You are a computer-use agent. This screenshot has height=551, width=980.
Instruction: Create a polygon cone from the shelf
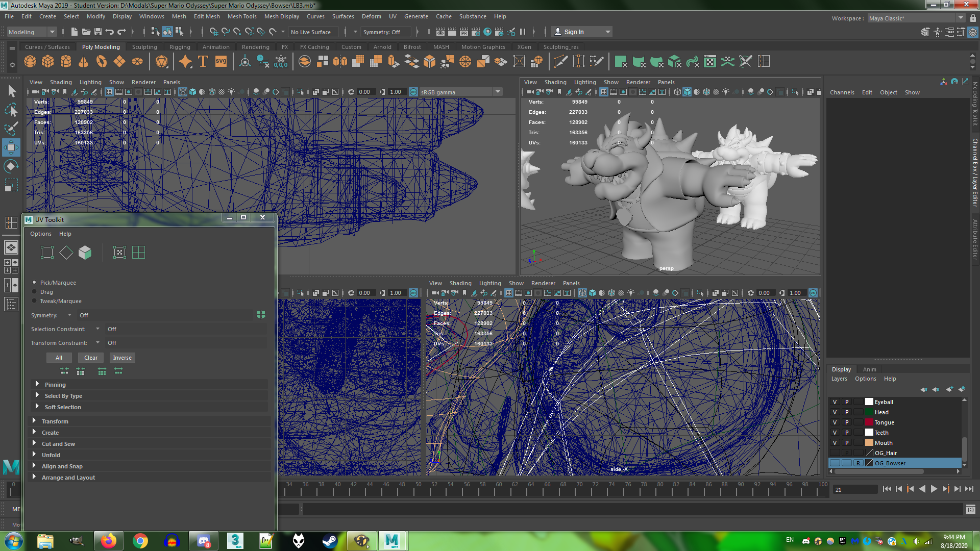84,62
